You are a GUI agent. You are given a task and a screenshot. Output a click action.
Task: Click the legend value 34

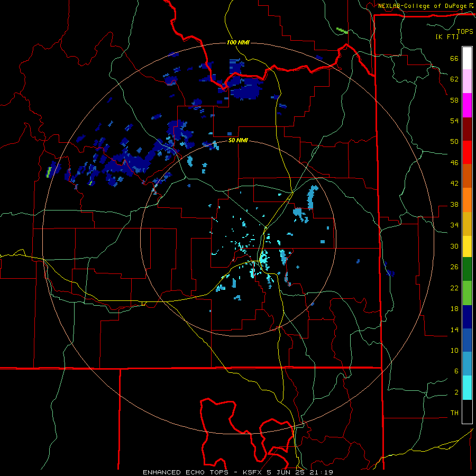pyautogui.click(x=454, y=225)
